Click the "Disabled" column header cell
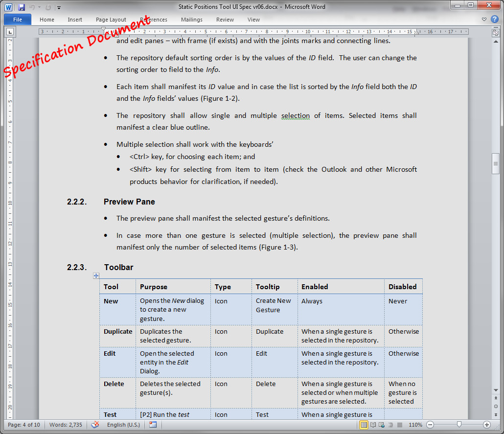Screen dimensions: 504x434 click(x=403, y=287)
